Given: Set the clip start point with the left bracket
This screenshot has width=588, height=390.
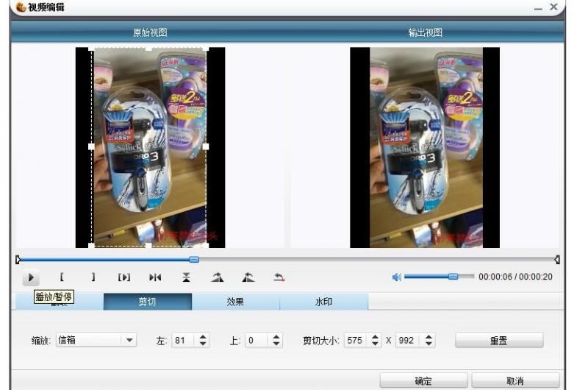Looking at the screenshot, I should [x=62, y=277].
